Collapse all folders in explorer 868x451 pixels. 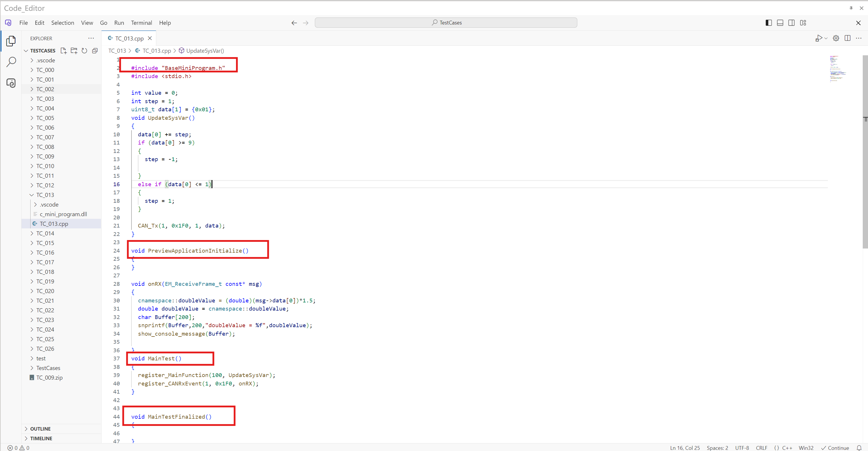[x=95, y=51]
